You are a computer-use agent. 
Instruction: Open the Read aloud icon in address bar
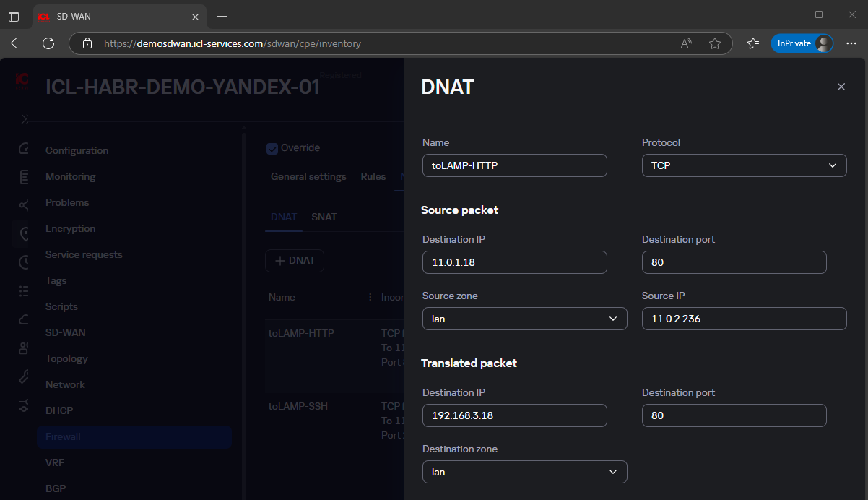tap(686, 43)
